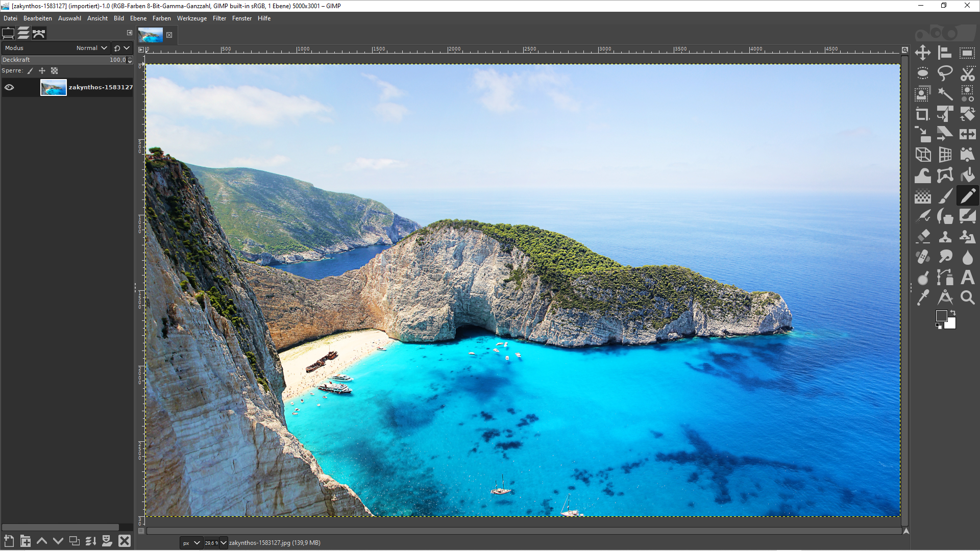Open the Farben menu
This screenshot has height=551, width=980.
point(161,18)
